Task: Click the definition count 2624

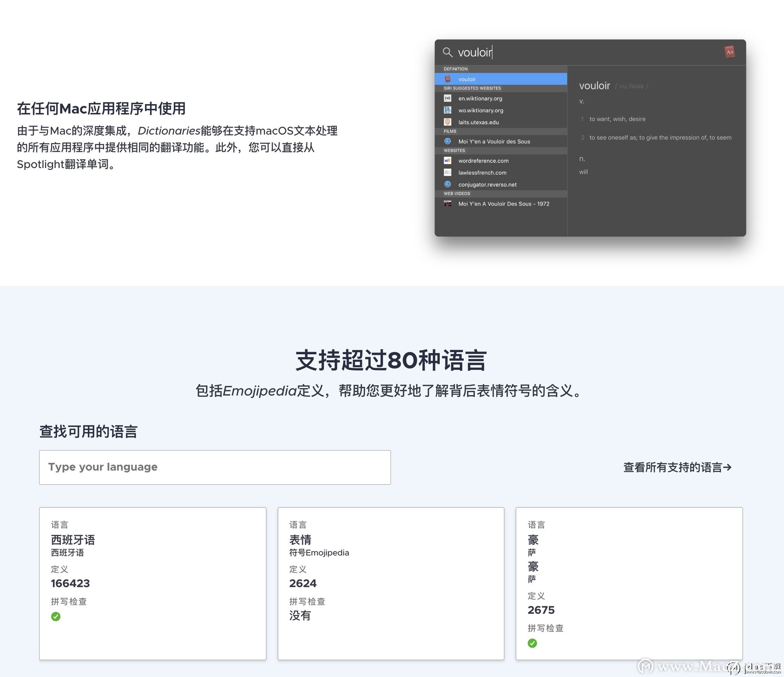Action: [303, 583]
